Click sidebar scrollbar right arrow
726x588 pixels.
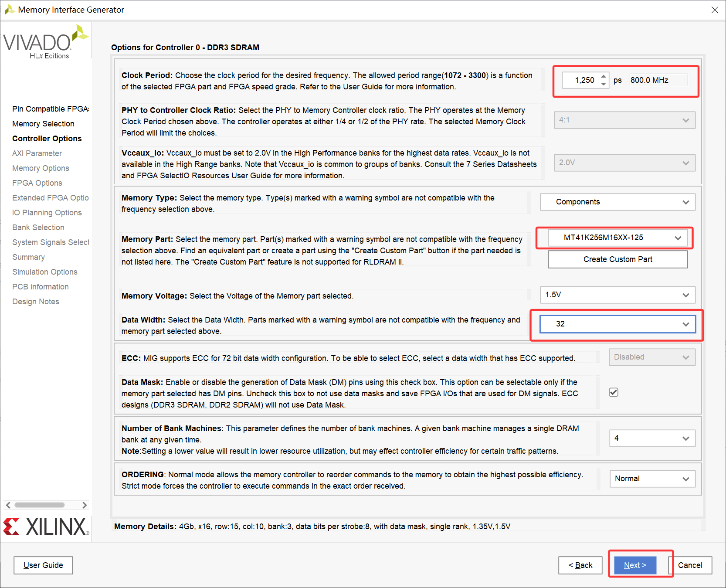pos(85,505)
